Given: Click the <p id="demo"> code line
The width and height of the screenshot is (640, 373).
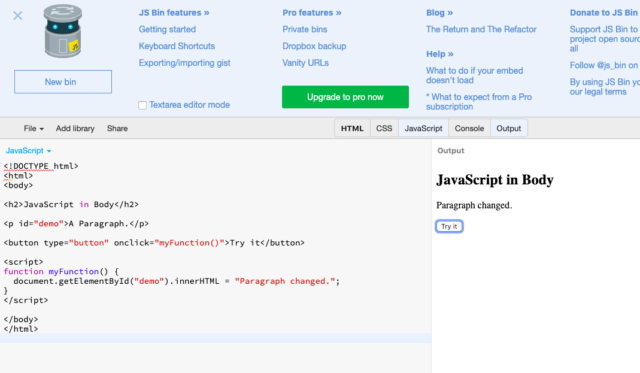Looking at the screenshot, I should [76, 224].
